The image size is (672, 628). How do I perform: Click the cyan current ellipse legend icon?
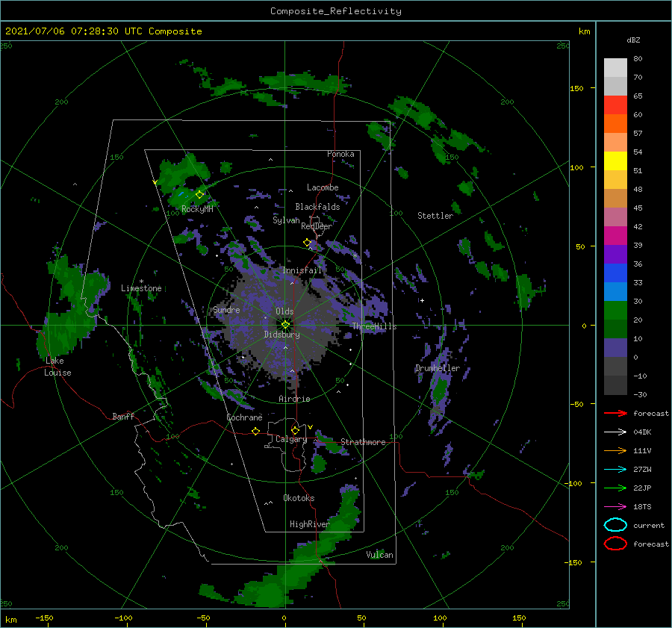(615, 525)
